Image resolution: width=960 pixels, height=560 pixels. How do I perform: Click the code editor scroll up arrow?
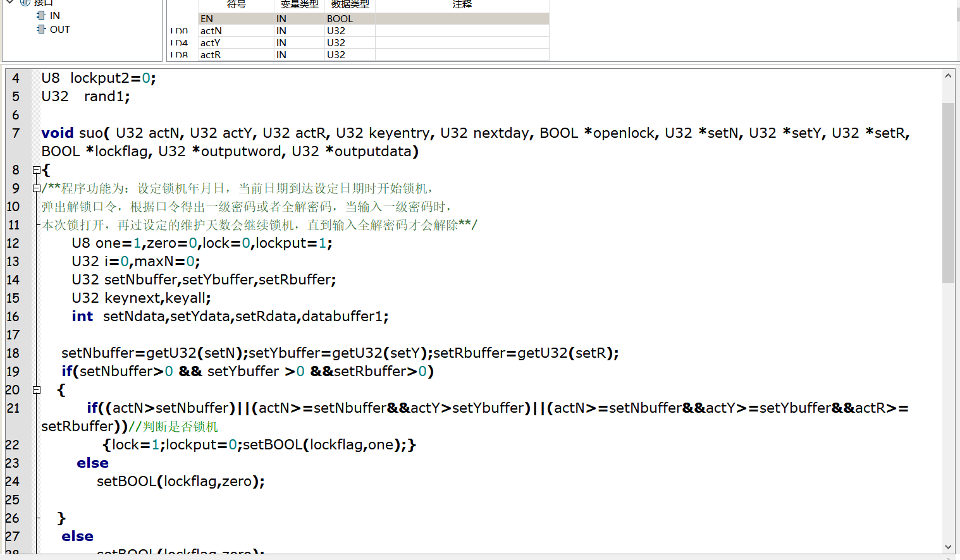pos(948,76)
